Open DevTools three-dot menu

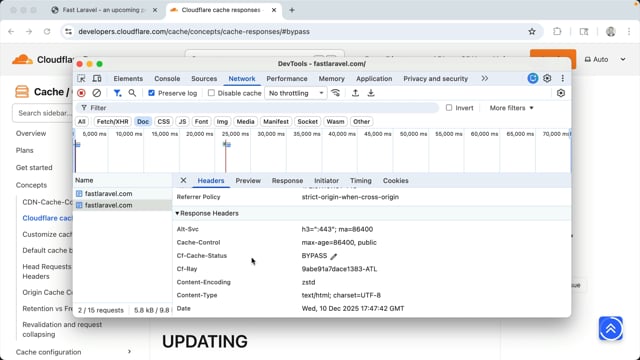pyautogui.click(x=562, y=78)
